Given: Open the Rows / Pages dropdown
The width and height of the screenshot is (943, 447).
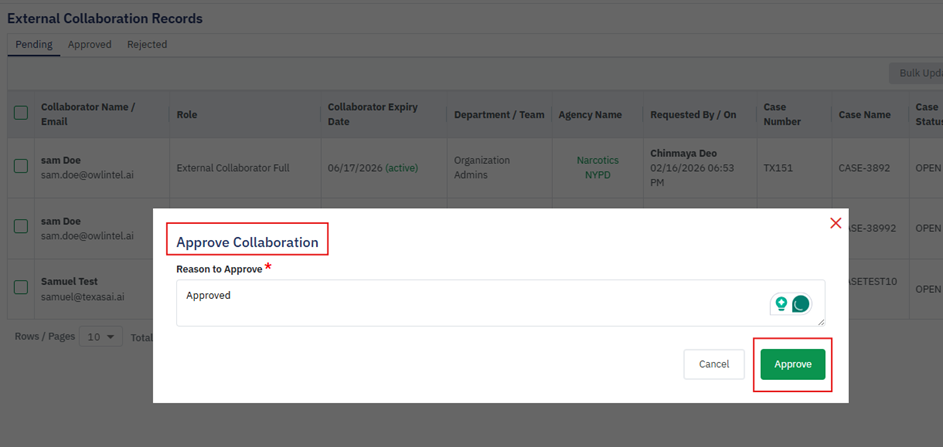Looking at the screenshot, I should [102, 337].
